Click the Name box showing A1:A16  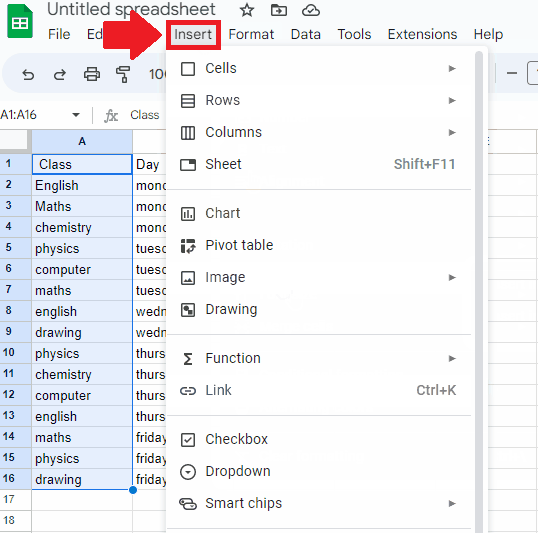point(19,115)
